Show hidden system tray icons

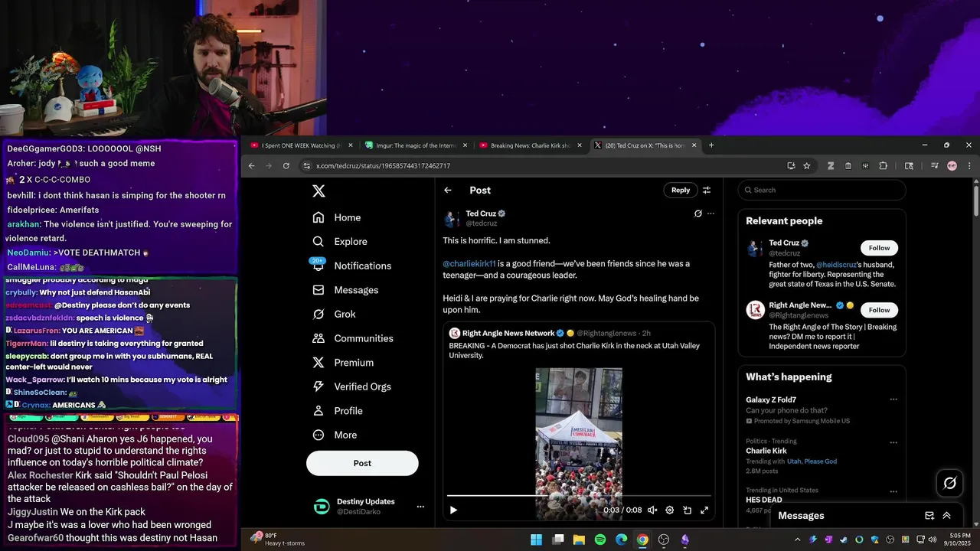click(x=798, y=540)
